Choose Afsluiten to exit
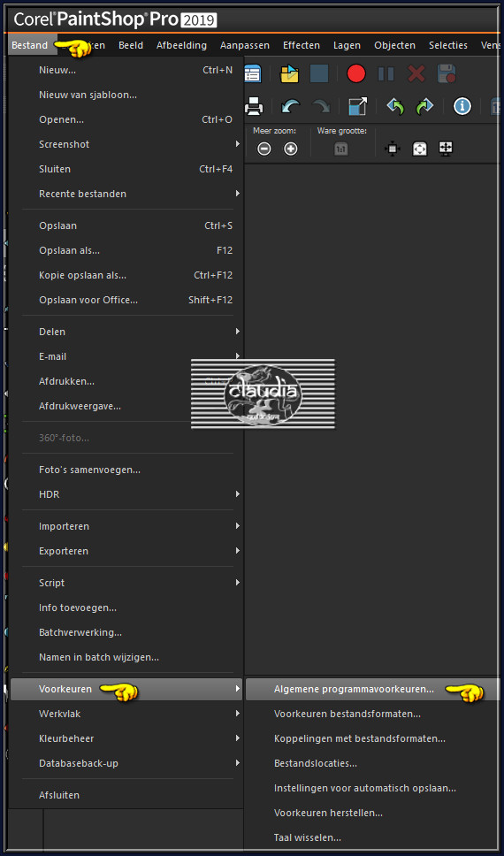This screenshot has width=504, height=856. point(127,795)
